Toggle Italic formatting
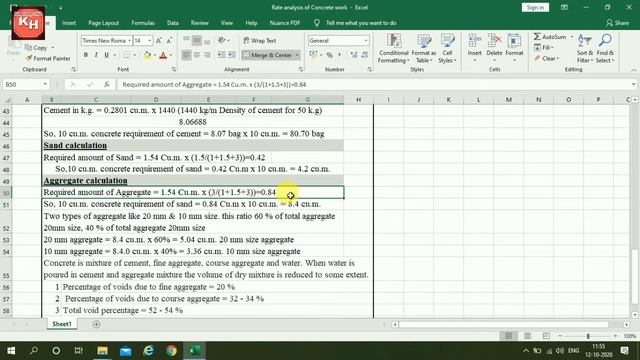 (x=96, y=55)
